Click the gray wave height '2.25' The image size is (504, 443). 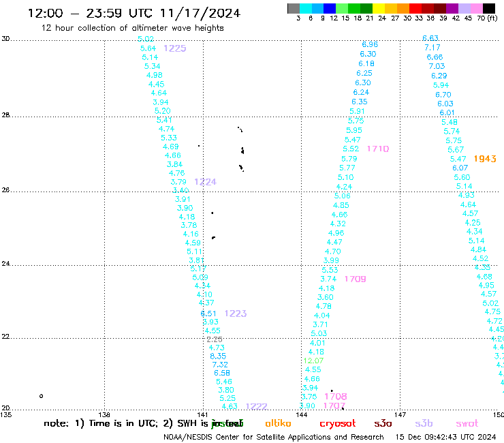pos(215,339)
